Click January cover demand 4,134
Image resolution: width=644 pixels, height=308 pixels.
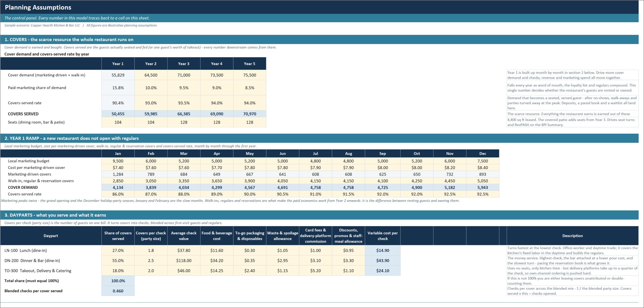(118, 187)
